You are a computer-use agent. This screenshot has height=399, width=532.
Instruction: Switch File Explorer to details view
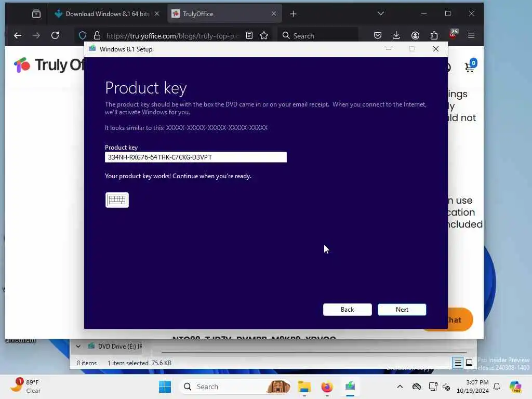coord(458,363)
